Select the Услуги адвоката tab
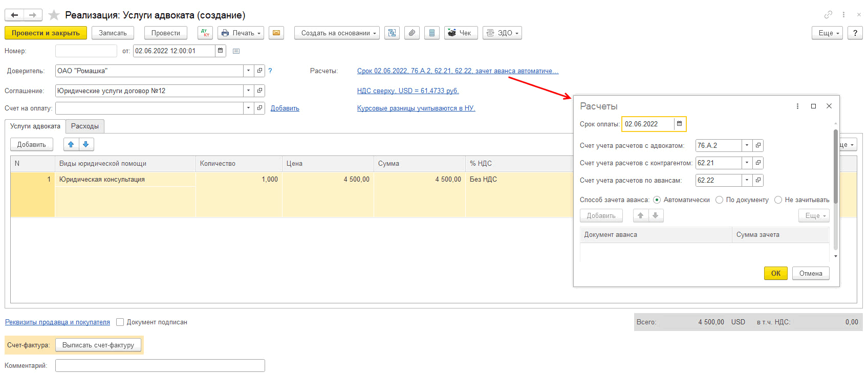The width and height of the screenshot is (868, 375). (35, 126)
